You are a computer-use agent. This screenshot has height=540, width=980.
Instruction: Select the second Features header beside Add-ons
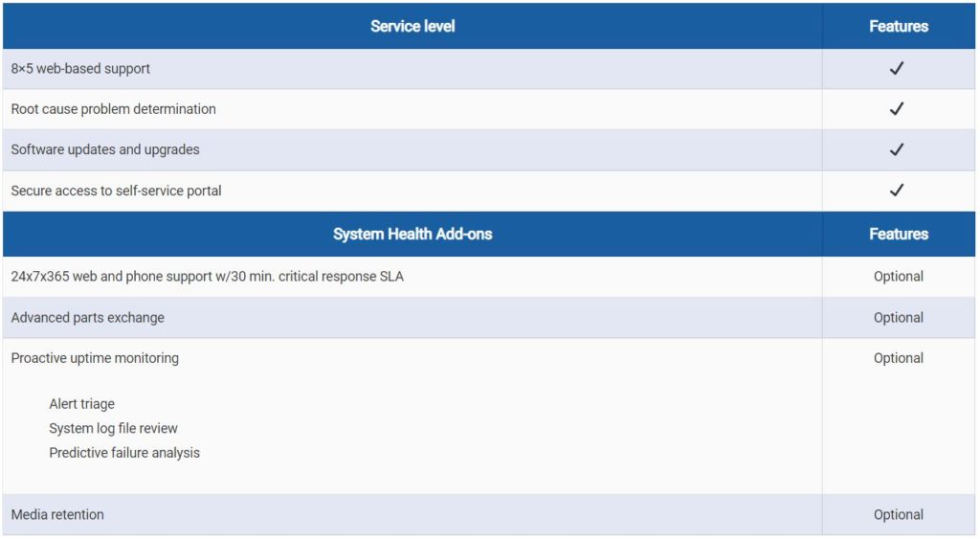[899, 234]
